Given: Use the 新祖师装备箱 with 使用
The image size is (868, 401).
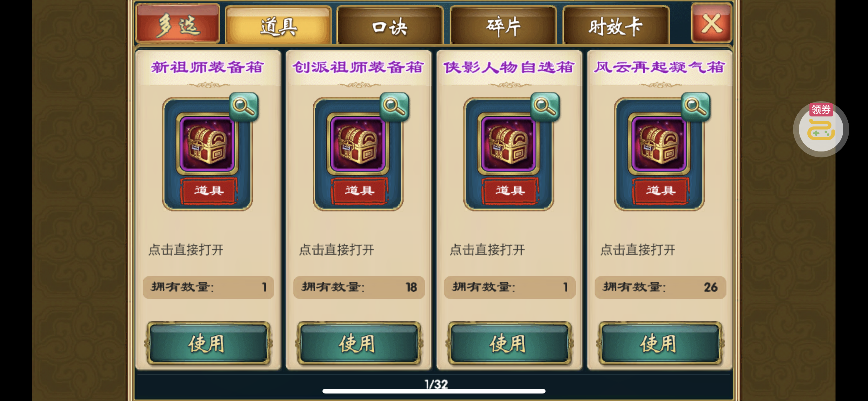Looking at the screenshot, I should coord(208,344).
